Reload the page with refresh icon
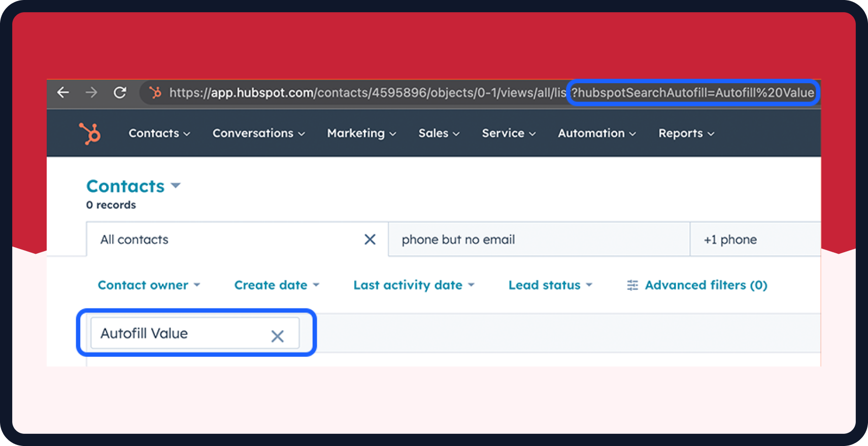 coord(120,92)
